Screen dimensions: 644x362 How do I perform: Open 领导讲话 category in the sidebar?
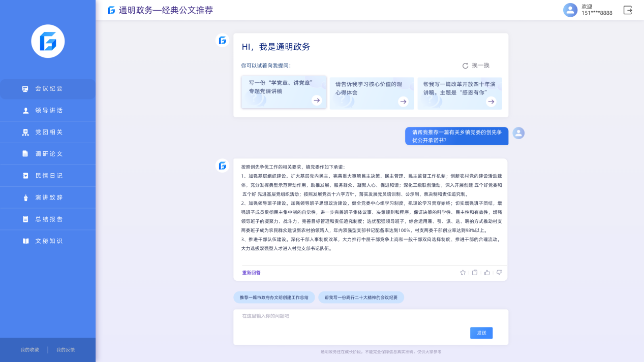coord(48,111)
